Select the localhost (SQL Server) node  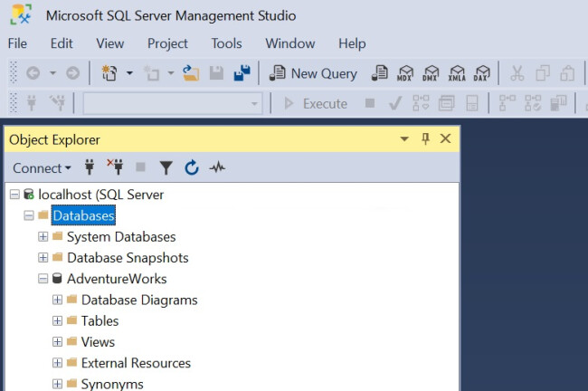coord(101,195)
